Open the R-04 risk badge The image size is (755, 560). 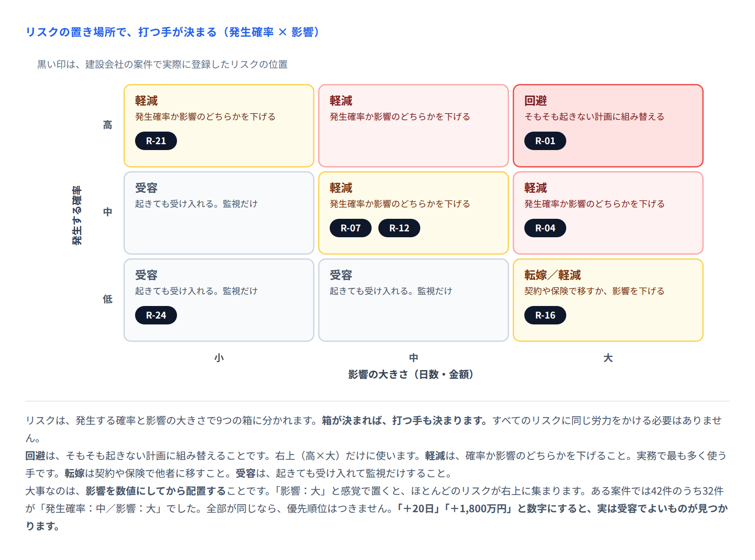click(545, 228)
